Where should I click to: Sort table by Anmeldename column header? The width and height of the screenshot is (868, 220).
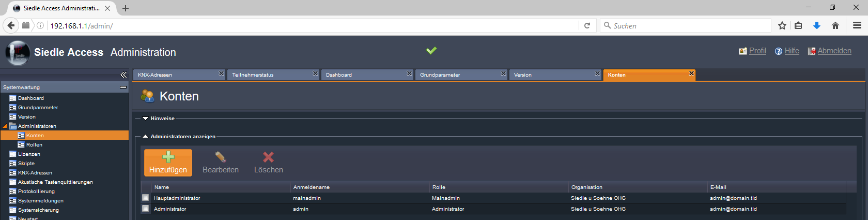click(x=359, y=187)
